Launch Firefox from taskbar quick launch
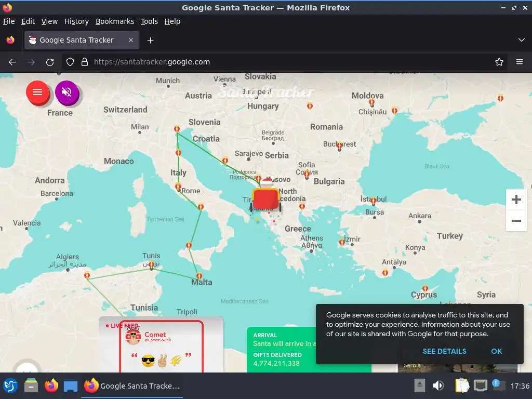Screen dimensions: 532x399 pyautogui.click(x=51, y=386)
